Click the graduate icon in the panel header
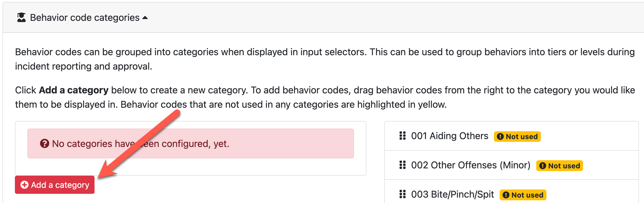 (21, 18)
